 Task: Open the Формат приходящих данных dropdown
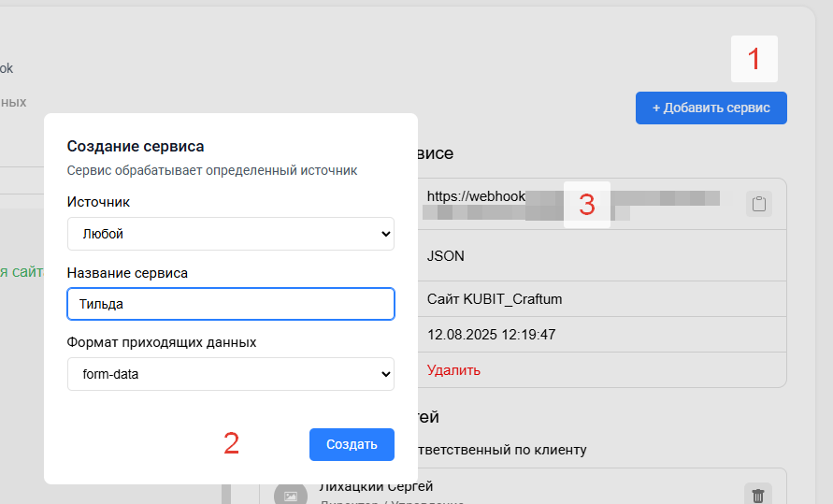231,374
